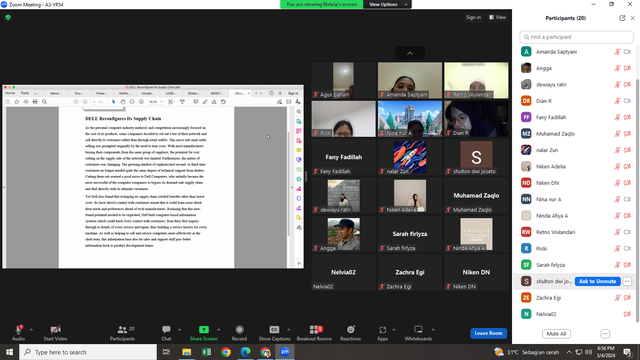
Task: Click Mute All button
Action: tap(556, 333)
